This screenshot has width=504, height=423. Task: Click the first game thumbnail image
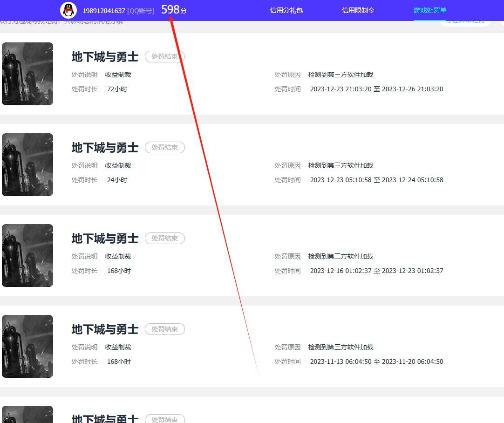point(27,74)
